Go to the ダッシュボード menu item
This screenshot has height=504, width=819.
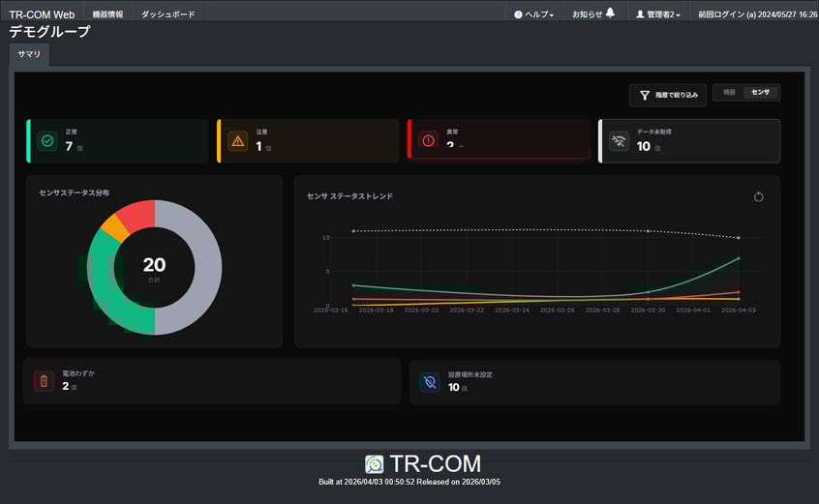point(167,15)
